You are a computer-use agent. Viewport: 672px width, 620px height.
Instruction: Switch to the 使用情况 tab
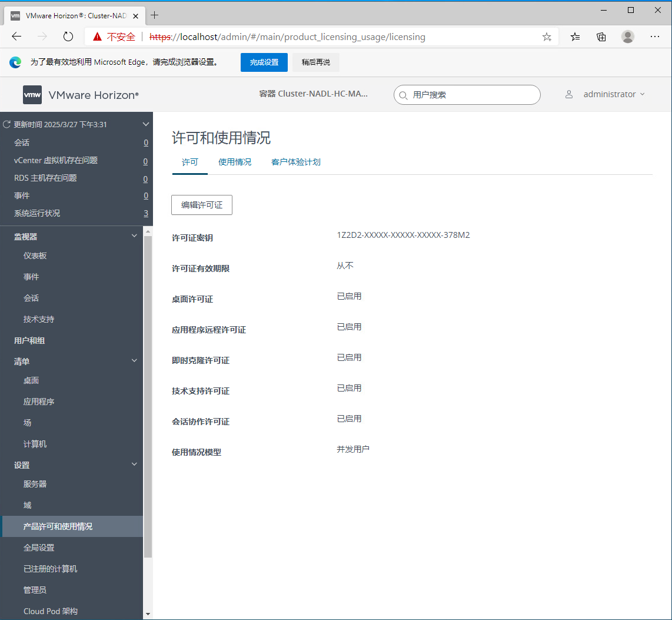pyautogui.click(x=235, y=162)
